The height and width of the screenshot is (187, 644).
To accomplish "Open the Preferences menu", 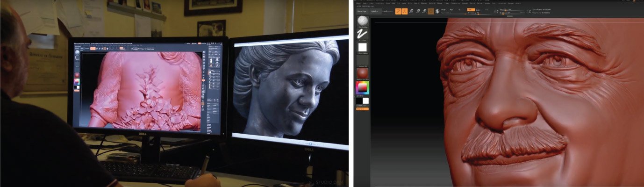I will pos(455,3).
